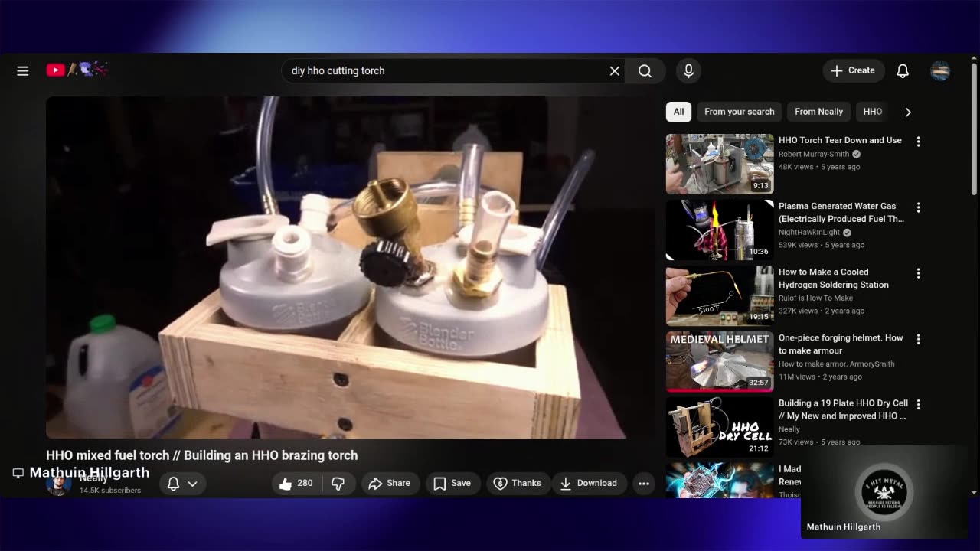The width and height of the screenshot is (980, 551).
Task: Open notifications bell in header
Action: [903, 70]
